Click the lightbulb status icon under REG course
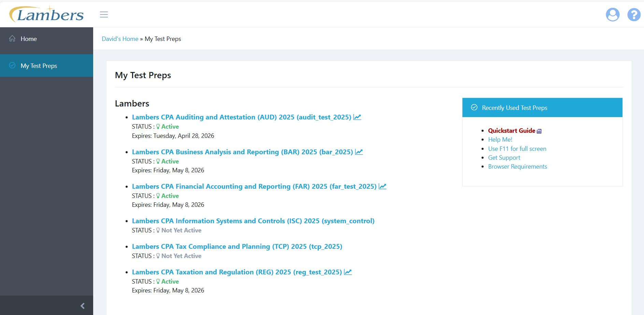This screenshot has width=644, height=315. pos(158,282)
